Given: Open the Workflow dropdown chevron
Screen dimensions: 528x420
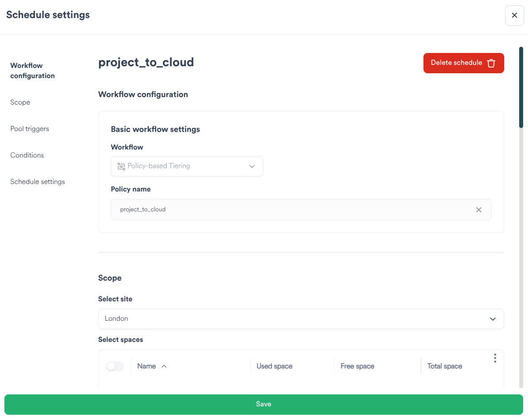Looking at the screenshot, I should (x=252, y=166).
